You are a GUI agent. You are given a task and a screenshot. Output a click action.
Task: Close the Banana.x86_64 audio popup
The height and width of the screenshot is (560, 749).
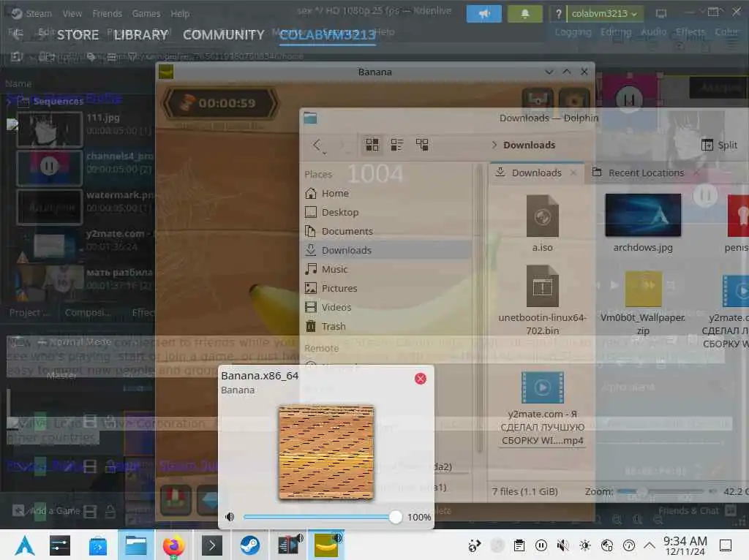(x=421, y=379)
